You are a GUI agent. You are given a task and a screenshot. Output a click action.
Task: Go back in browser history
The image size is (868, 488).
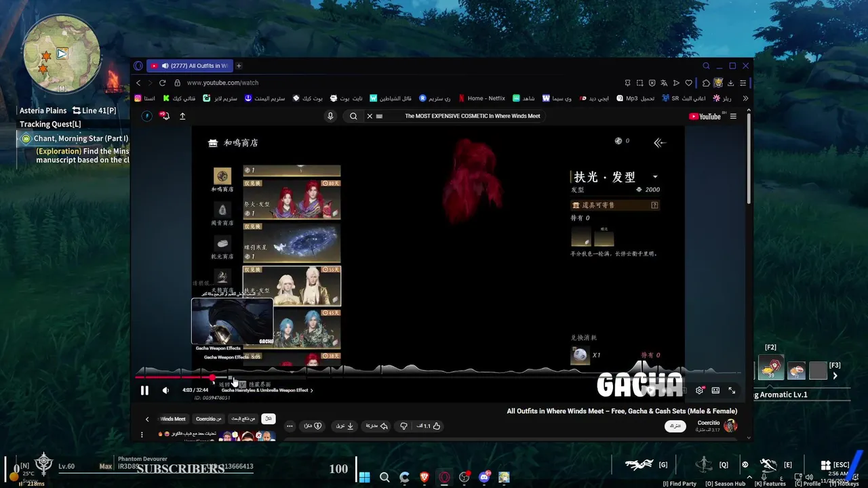pos(138,83)
